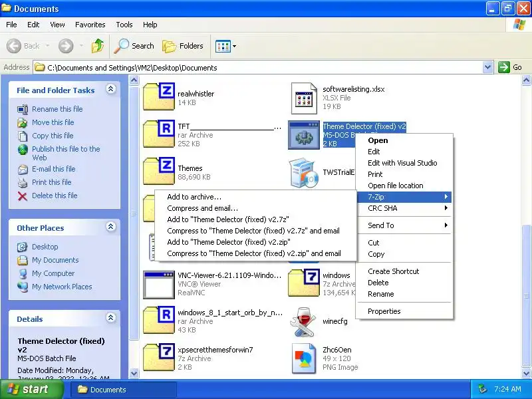Expand the Send To submenu
Screen dimensions: 532x399
click(x=404, y=225)
